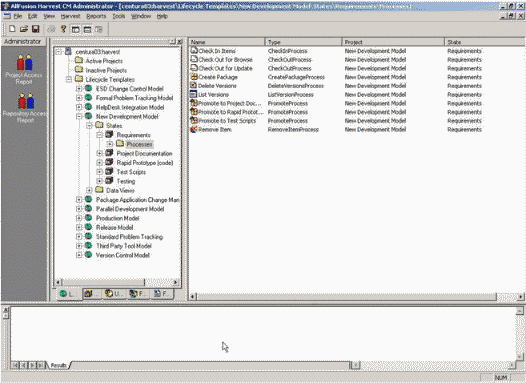Click the Administrator panel header button
526x383 pixels.
[23, 42]
